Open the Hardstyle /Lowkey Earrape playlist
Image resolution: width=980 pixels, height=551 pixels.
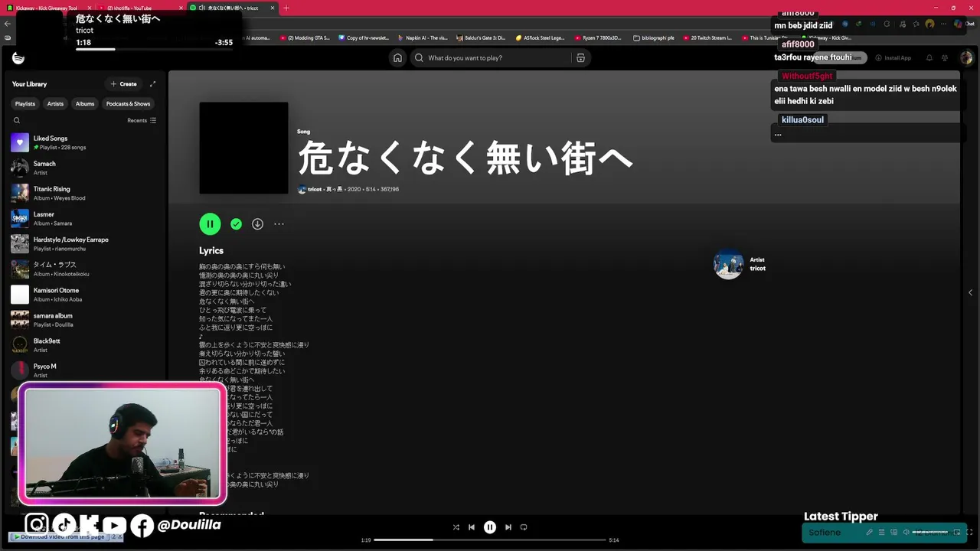click(x=84, y=243)
